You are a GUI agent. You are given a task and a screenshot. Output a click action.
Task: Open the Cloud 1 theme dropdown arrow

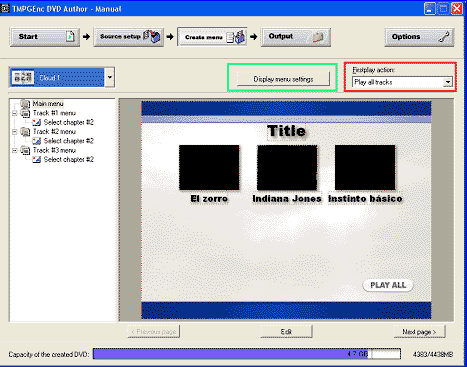tap(110, 78)
